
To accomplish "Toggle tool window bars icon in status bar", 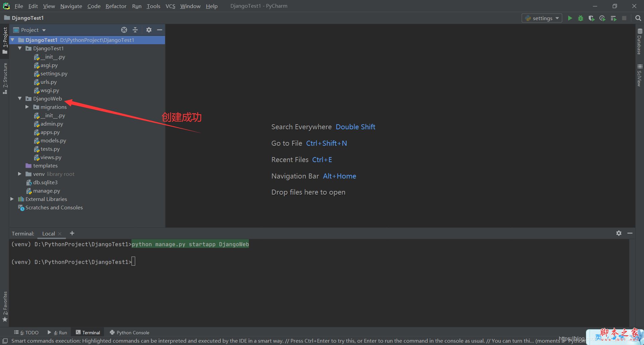I will [x=5, y=341].
